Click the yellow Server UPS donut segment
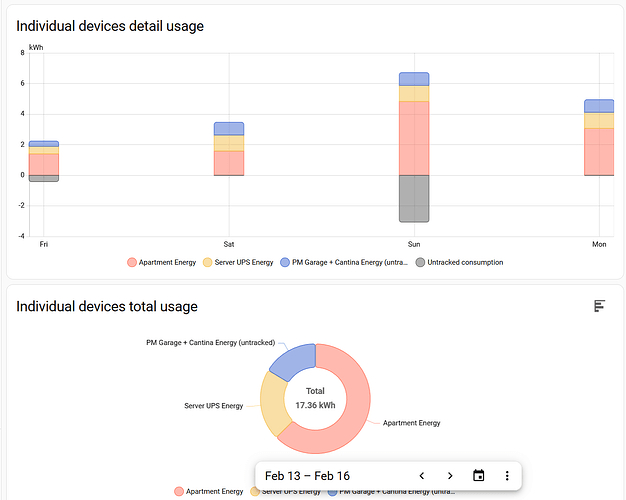 coord(271,405)
